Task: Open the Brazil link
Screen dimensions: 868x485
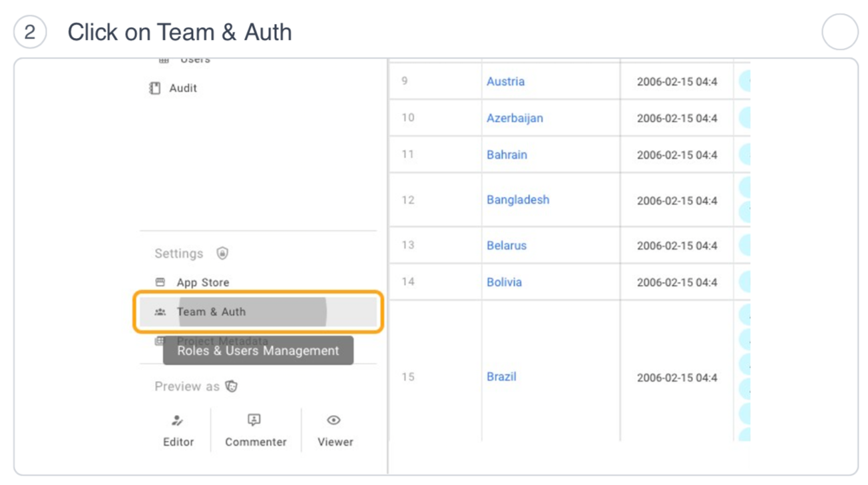Action: point(501,376)
